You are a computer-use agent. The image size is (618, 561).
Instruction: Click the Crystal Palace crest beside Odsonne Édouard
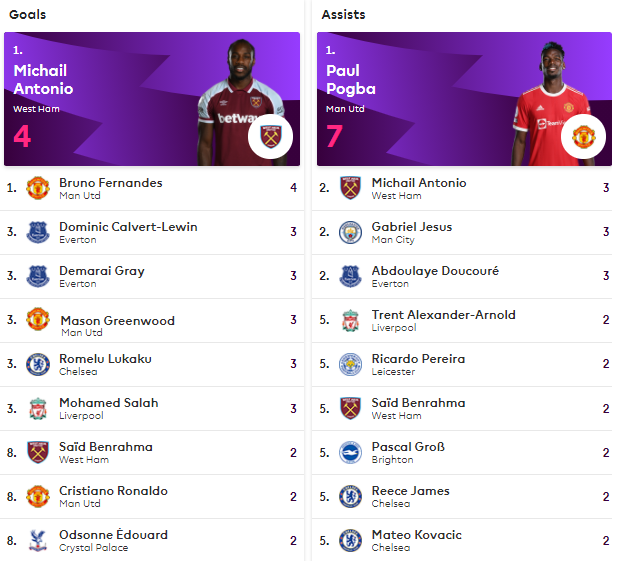point(38,540)
